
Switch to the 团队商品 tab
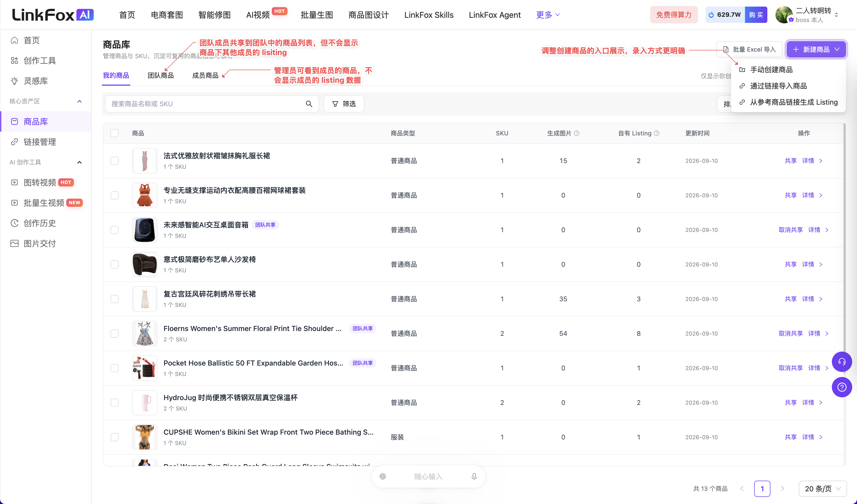161,75
